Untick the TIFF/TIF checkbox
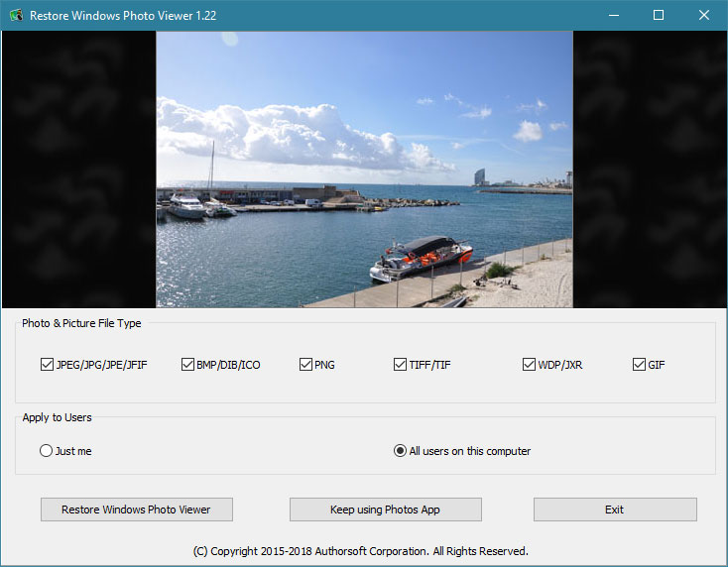This screenshot has height=567, width=728. tap(400, 365)
